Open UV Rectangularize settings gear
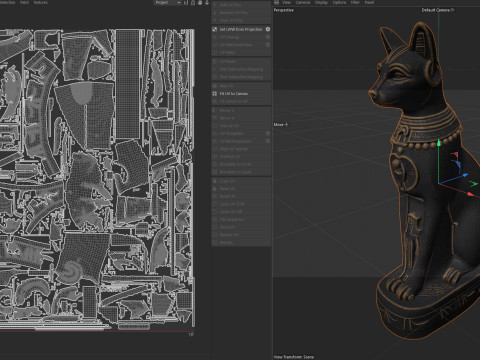The height and width of the screenshot is (360, 480). (x=268, y=141)
